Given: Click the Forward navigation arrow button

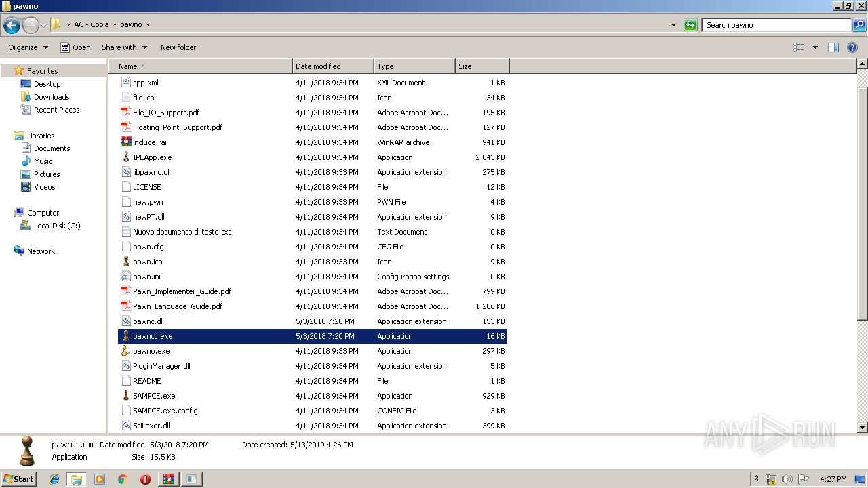Looking at the screenshot, I should [x=31, y=26].
